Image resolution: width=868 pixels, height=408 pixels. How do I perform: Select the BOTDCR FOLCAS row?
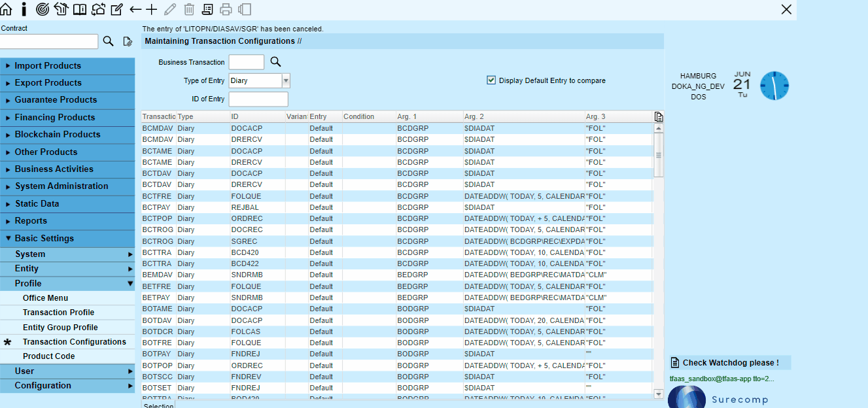396,331
